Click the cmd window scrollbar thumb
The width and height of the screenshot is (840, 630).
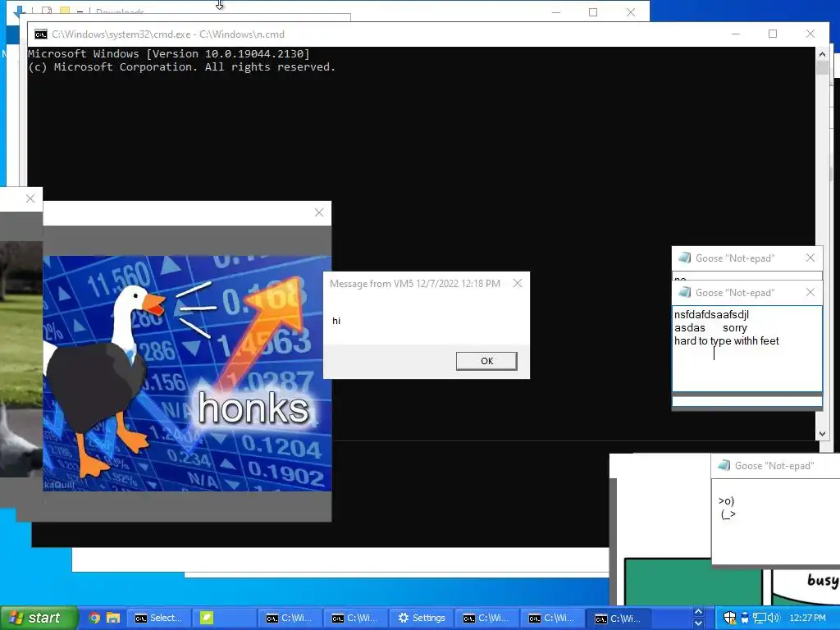(822, 69)
